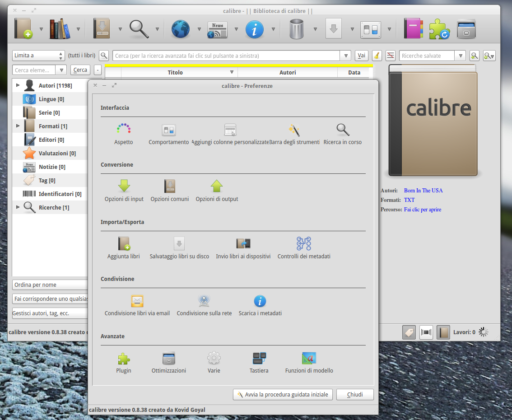Open Aggiungi colonne personalizzate
Viewport: 512px width, 420px height.
pos(230,134)
